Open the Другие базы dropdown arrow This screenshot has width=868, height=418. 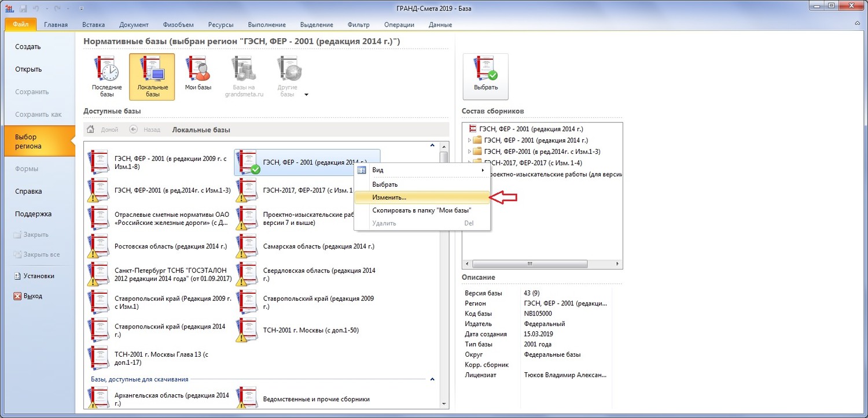(306, 95)
